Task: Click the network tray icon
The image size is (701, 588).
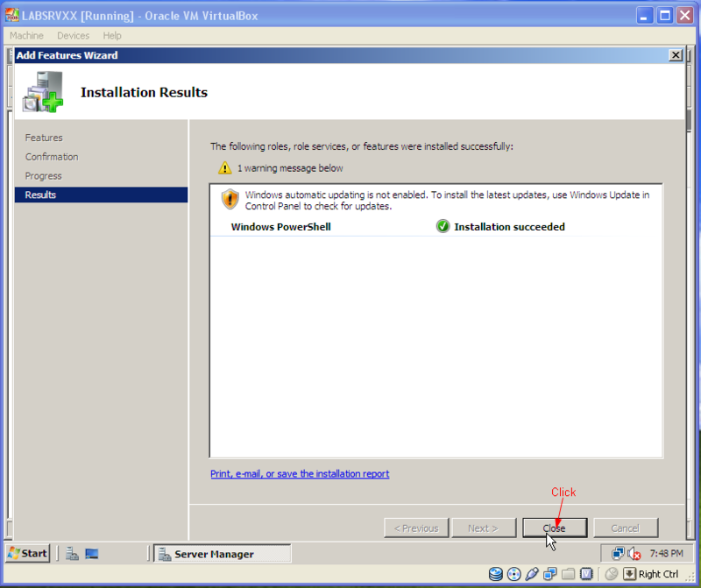Action: click(x=618, y=554)
